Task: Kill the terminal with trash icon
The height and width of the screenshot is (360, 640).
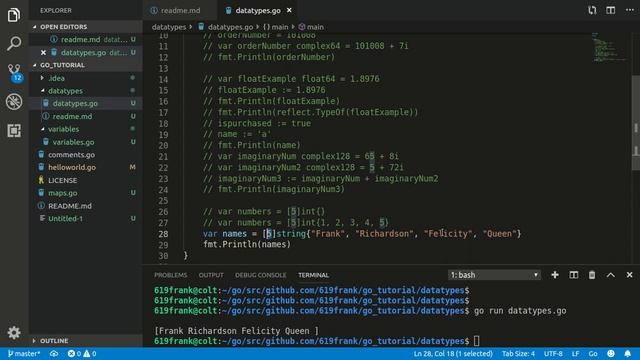Action: click(x=592, y=275)
